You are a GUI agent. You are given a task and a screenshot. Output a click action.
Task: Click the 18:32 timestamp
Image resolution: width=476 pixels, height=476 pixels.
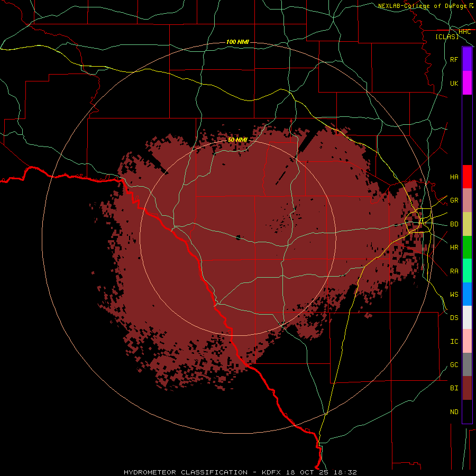pyautogui.click(x=345, y=472)
